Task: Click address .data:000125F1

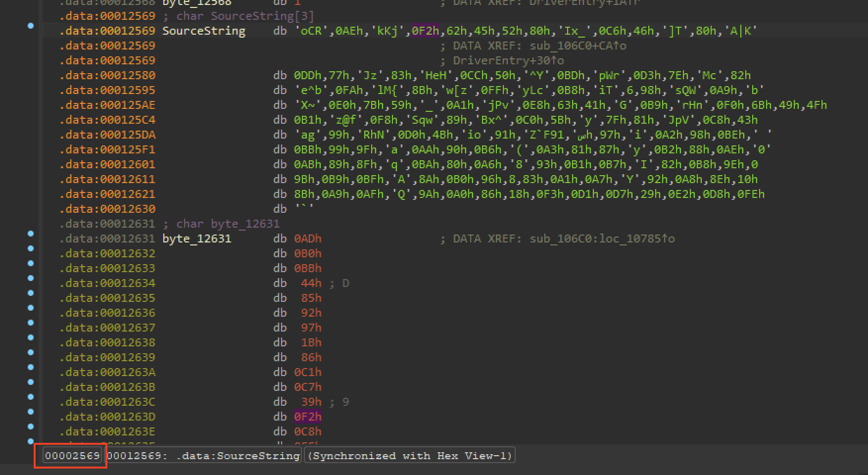Action: (x=107, y=149)
